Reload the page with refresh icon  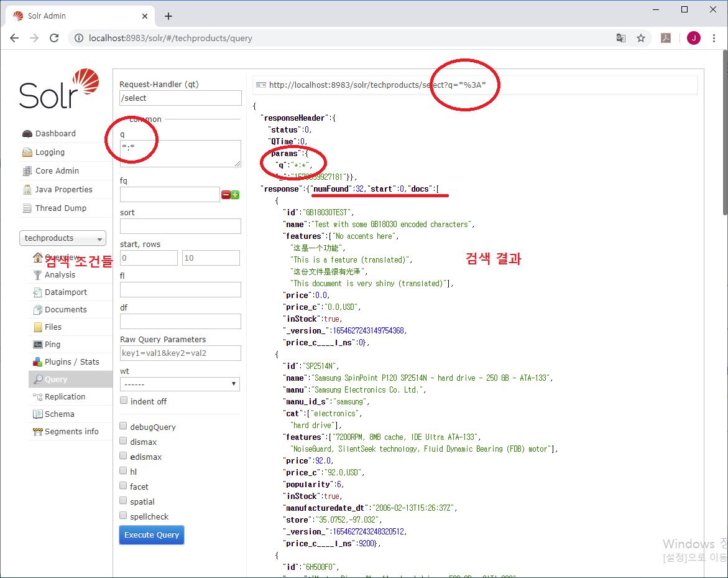(54, 38)
